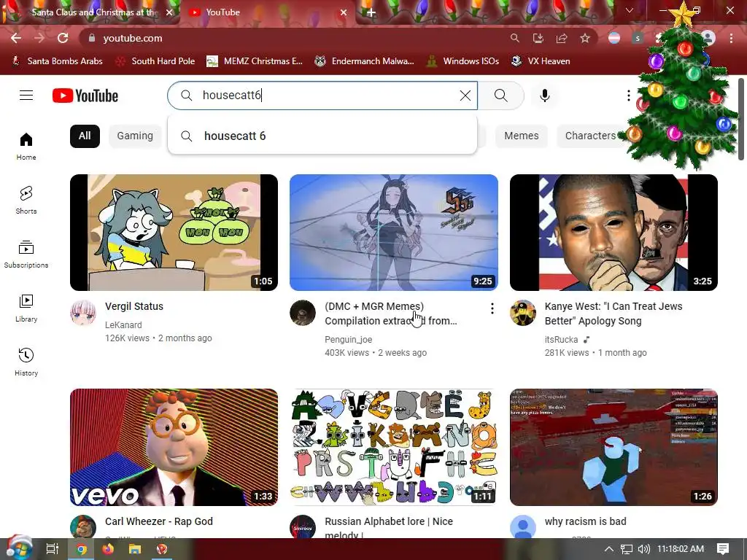
Task: Reload the page with the refresh icon
Action: (63, 38)
